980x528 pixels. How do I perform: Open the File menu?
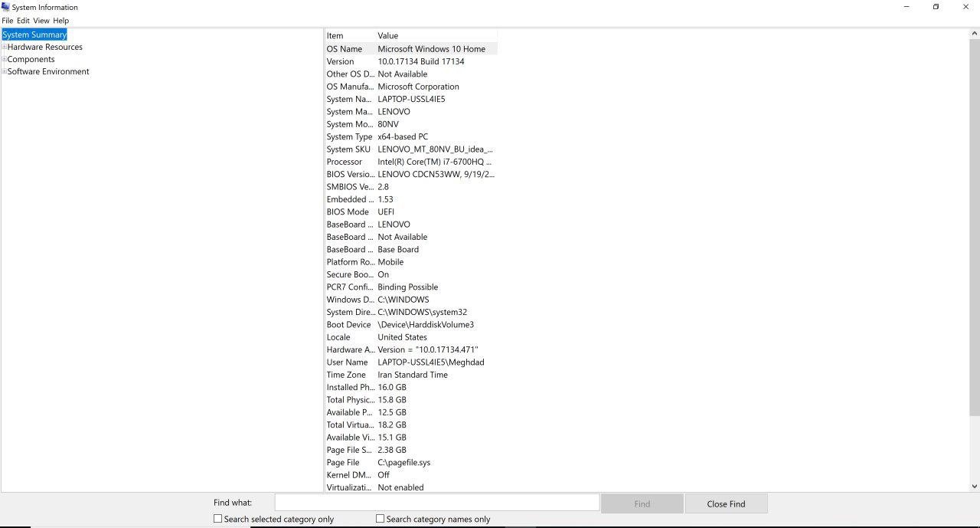point(8,21)
